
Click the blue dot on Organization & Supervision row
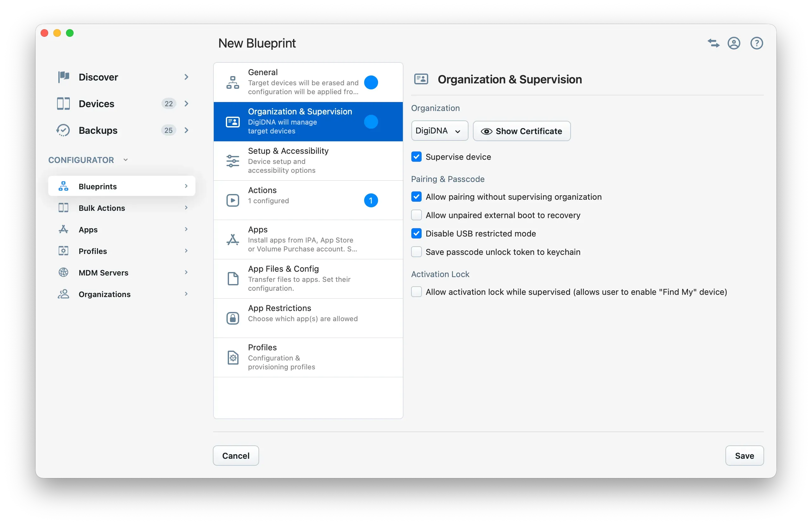pyautogui.click(x=371, y=122)
